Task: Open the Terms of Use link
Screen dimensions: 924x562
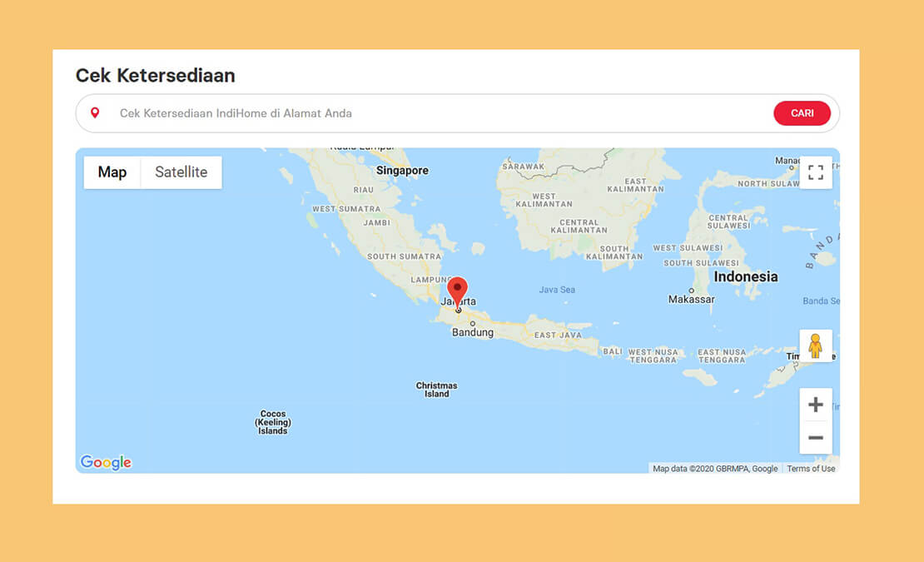Action: 811,469
